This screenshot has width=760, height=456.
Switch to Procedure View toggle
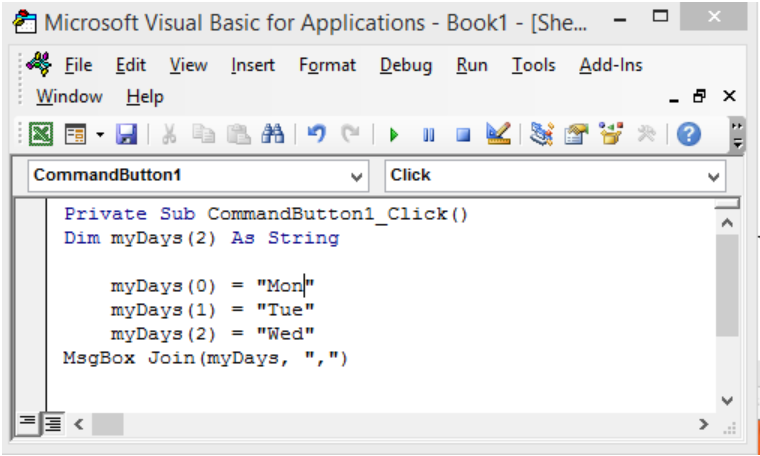[28, 423]
